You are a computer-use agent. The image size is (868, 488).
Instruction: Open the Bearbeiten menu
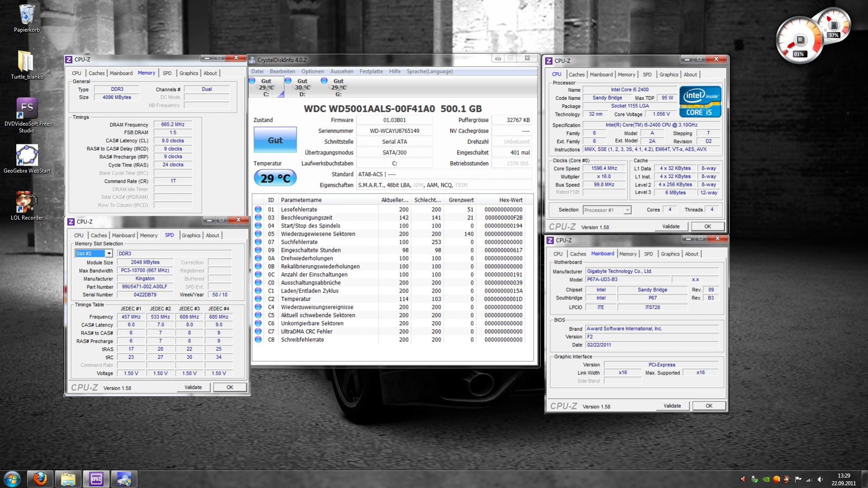point(282,71)
